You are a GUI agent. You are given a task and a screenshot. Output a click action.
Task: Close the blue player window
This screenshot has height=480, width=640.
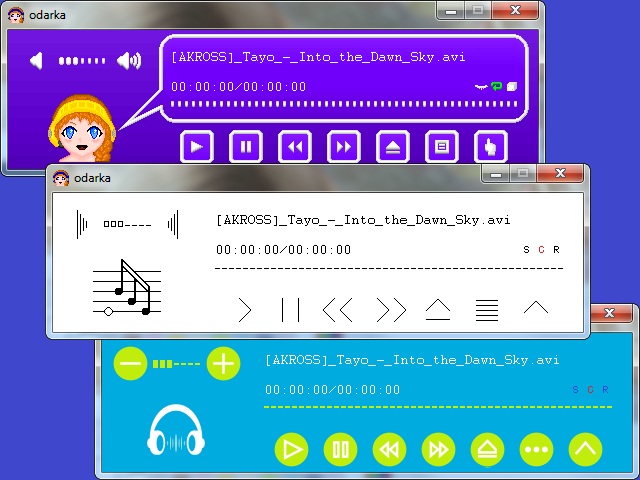pos(609,313)
